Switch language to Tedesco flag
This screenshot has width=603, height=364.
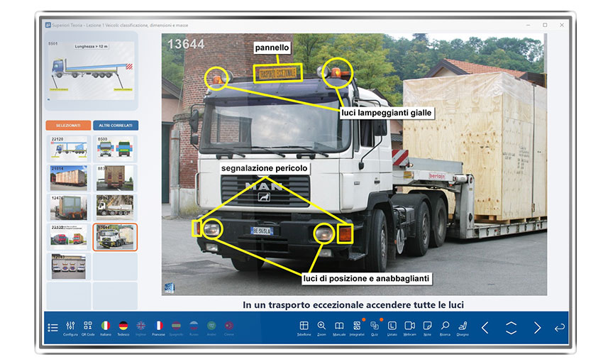click(x=123, y=326)
